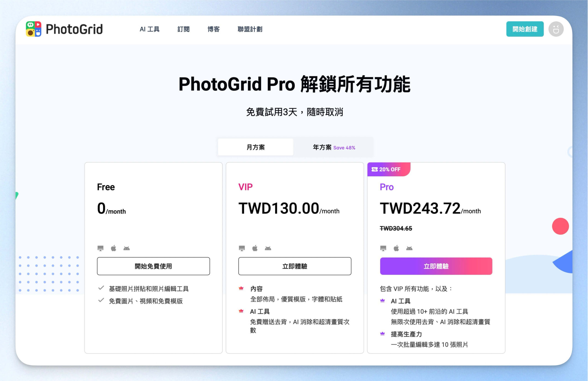Click crown icon beside VIP 內容

(x=241, y=288)
